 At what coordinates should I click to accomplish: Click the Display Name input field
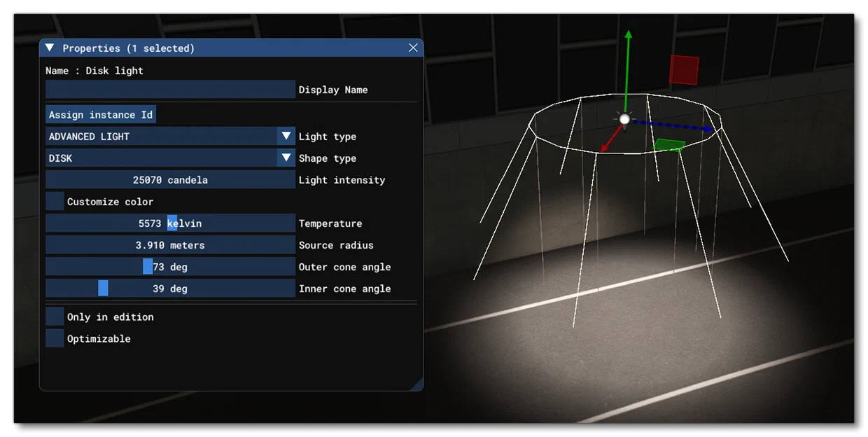click(x=170, y=90)
